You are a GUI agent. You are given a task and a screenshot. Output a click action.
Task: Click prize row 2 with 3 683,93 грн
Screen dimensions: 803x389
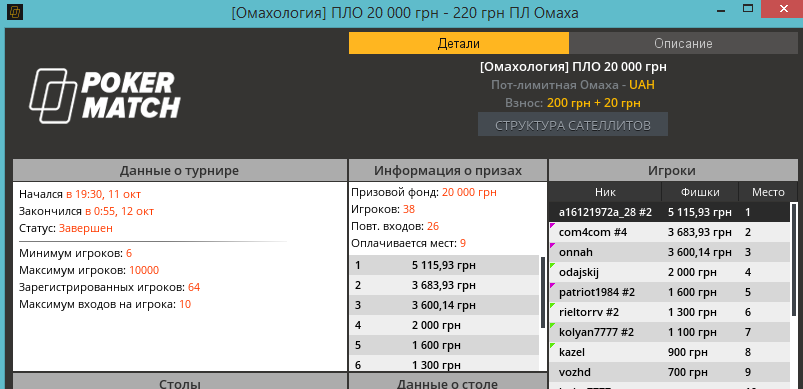444,285
